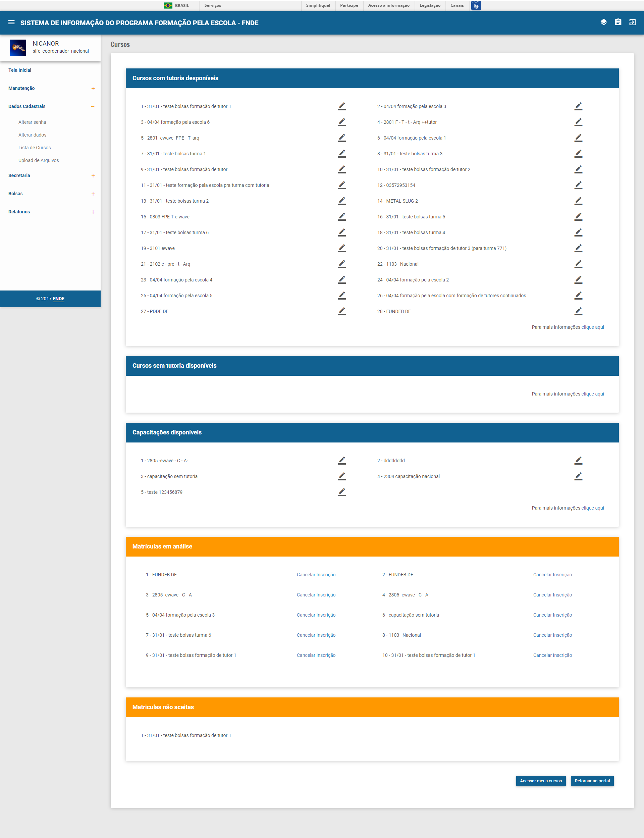Open Upload de Arquivos menu item

pos(38,160)
